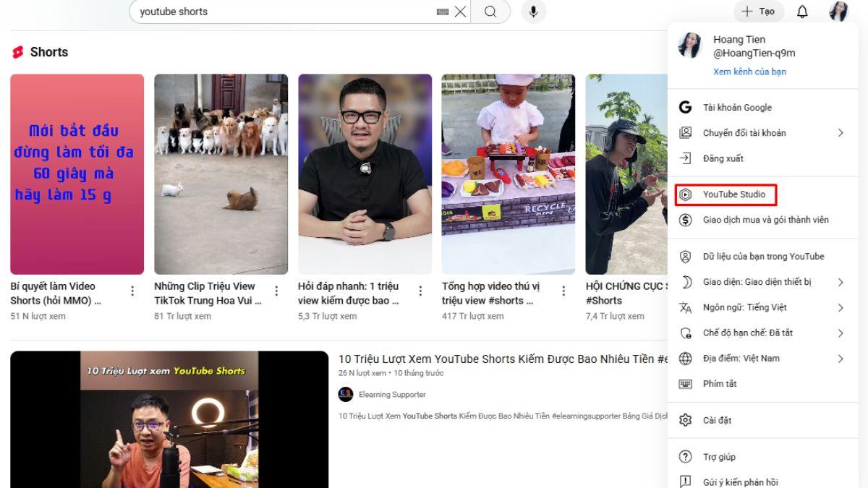Open the 'Hỏi đáp nhanh: 1 triệu view' title
The width and height of the screenshot is (868, 488).
[x=349, y=293]
